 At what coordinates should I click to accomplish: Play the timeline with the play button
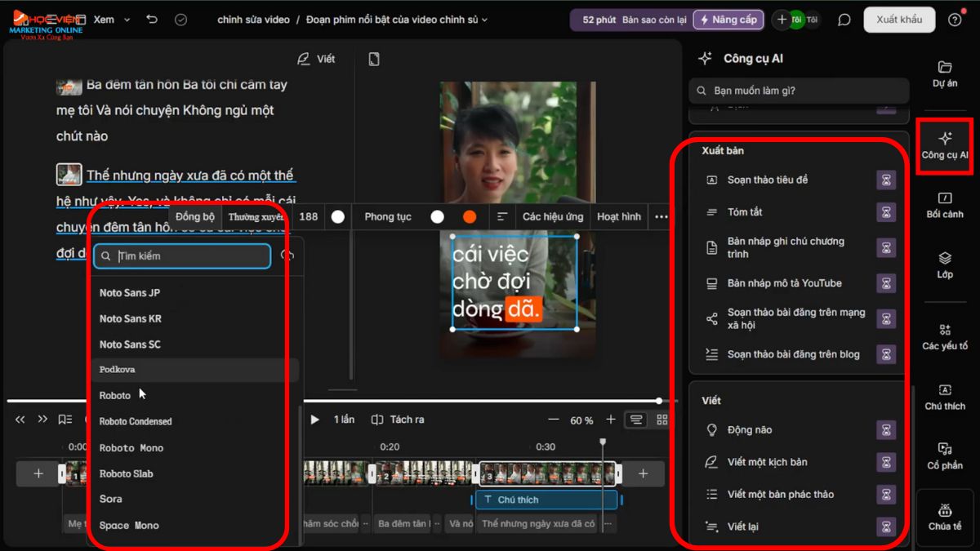pyautogui.click(x=314, y=420)
